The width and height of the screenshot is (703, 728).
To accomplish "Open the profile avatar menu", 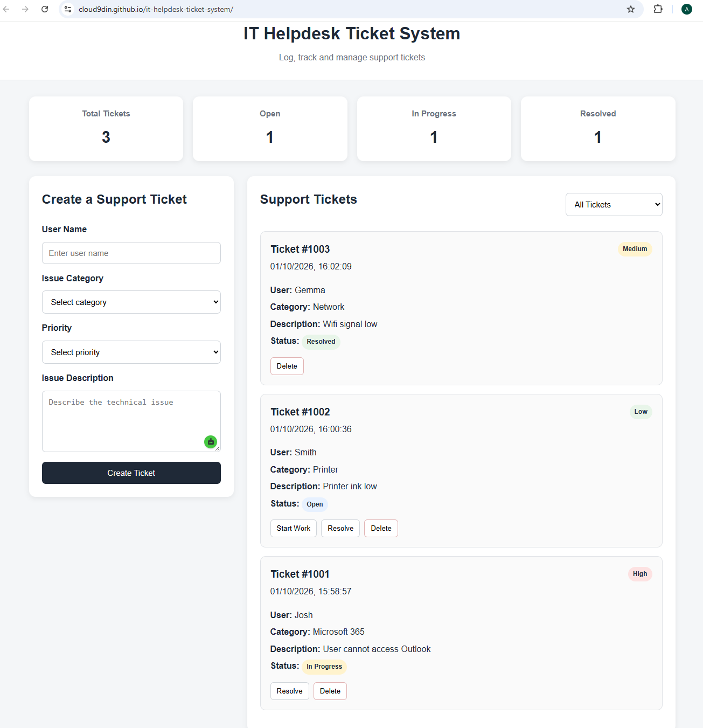I will pos(687,9).
